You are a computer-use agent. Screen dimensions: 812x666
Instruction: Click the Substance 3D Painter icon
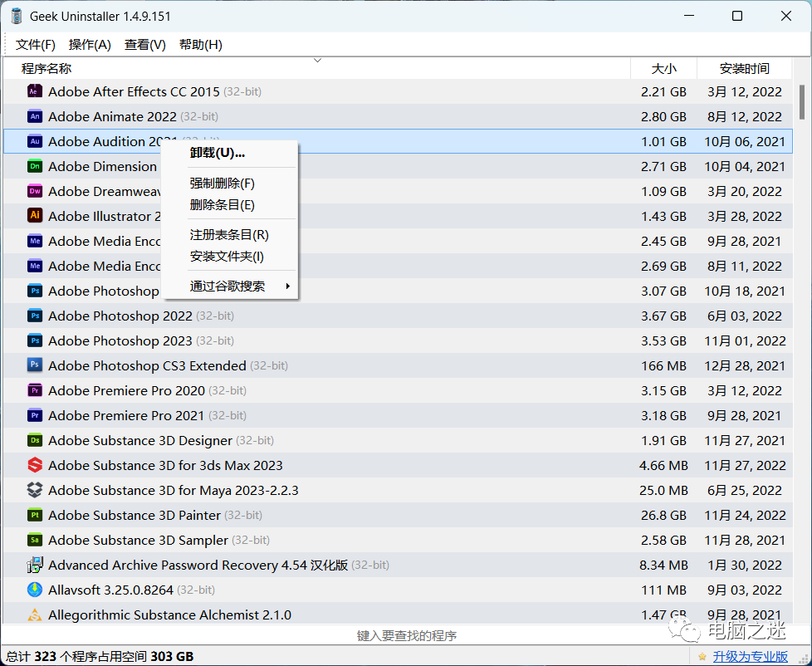[x=35, y=515]
